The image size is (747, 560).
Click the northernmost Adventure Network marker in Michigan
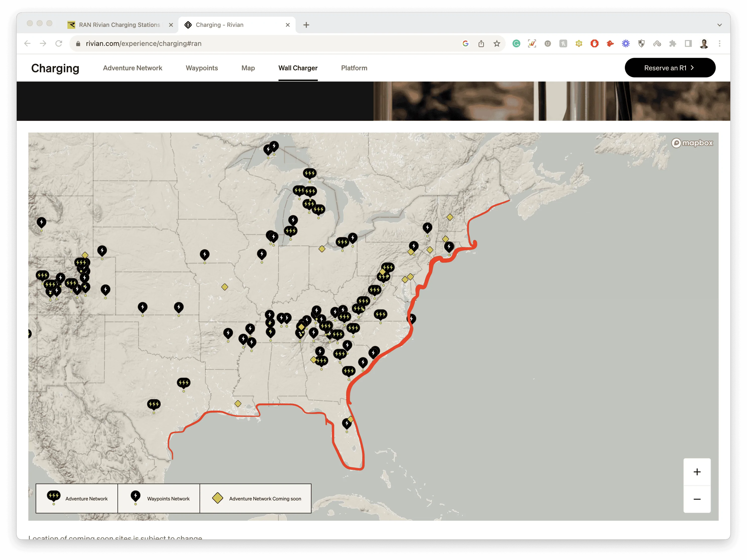310,173
